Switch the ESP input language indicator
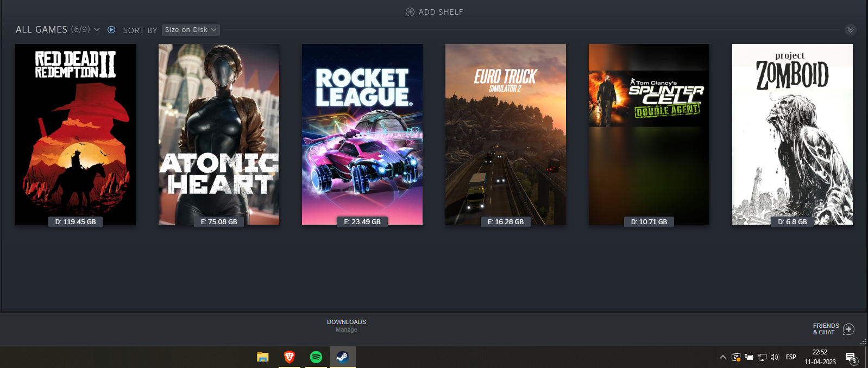 pos(791,357)
